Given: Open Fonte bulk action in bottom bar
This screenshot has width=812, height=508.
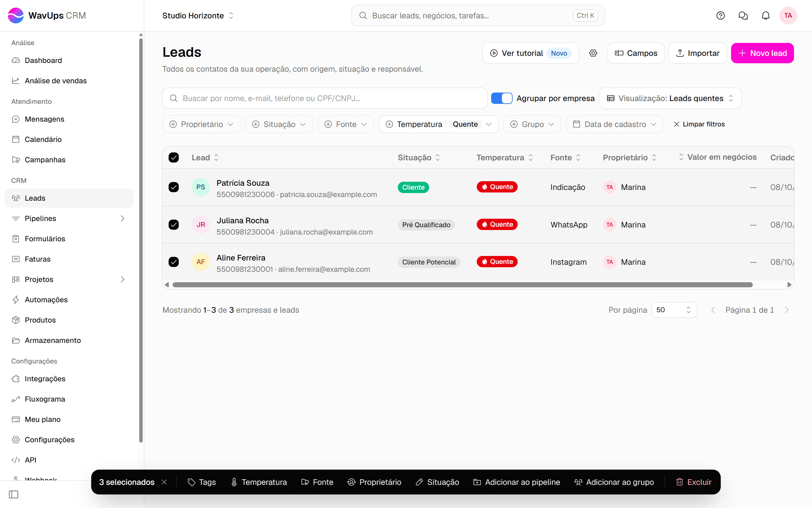Looking at the screenshot, I should tap(317, 482).
